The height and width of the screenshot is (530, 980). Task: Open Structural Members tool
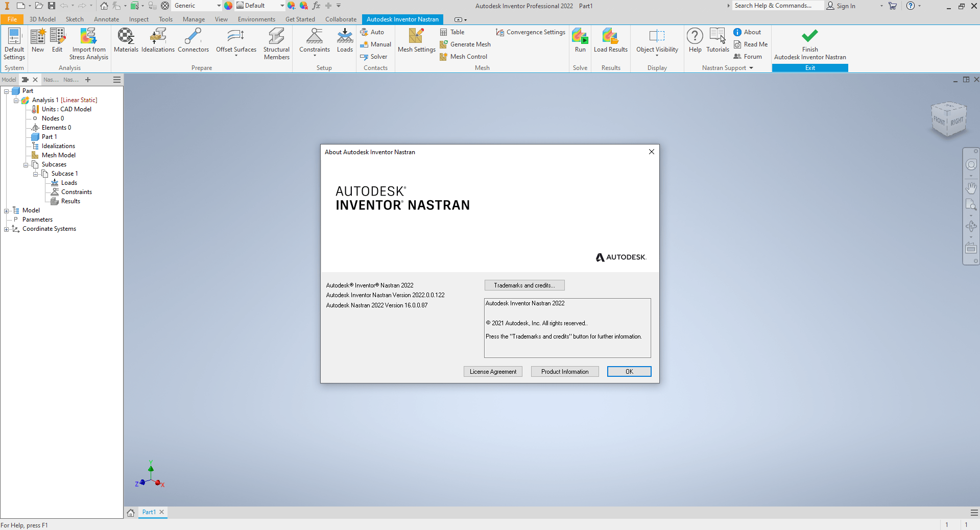click(276, 44)
